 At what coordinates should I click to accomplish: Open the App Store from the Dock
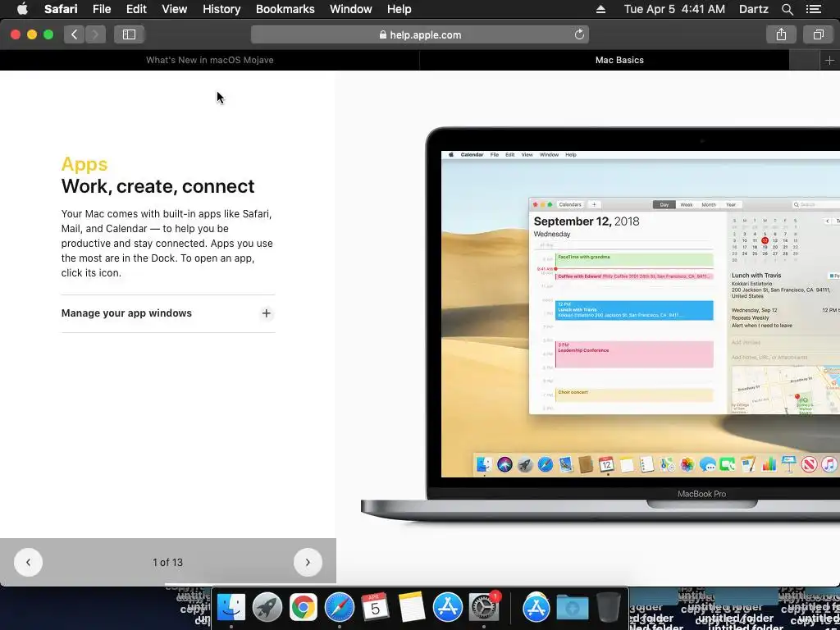(x=447, y=608)
